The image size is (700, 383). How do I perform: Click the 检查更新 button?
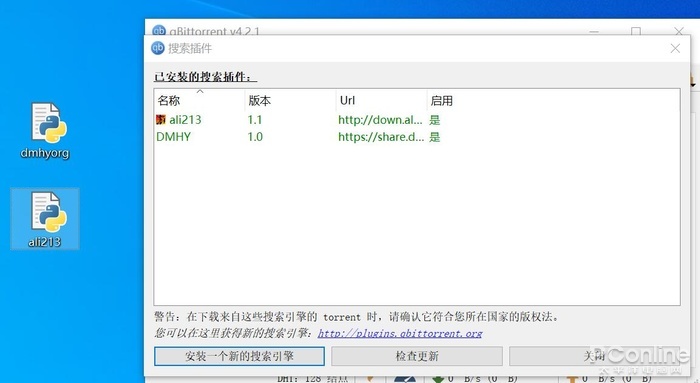[417, 356]
